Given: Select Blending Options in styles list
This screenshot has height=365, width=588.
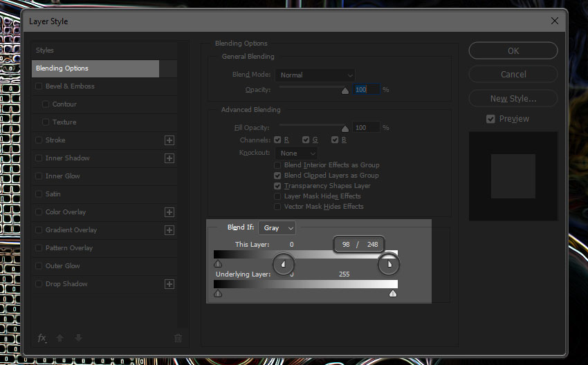Looking at the screenshot, I should [95, 68].
